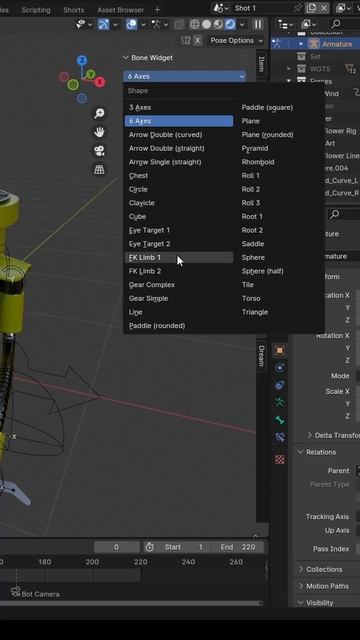The image size is (360, 640).
Task: Click the outliner search magnifier field
Action: [344, 24]
